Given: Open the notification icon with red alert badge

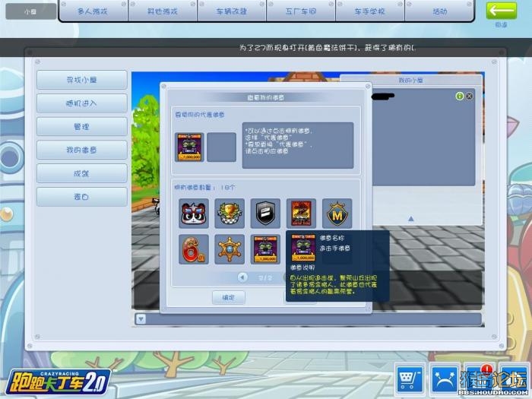Looking at the screenshot, I should click(480, 378).
